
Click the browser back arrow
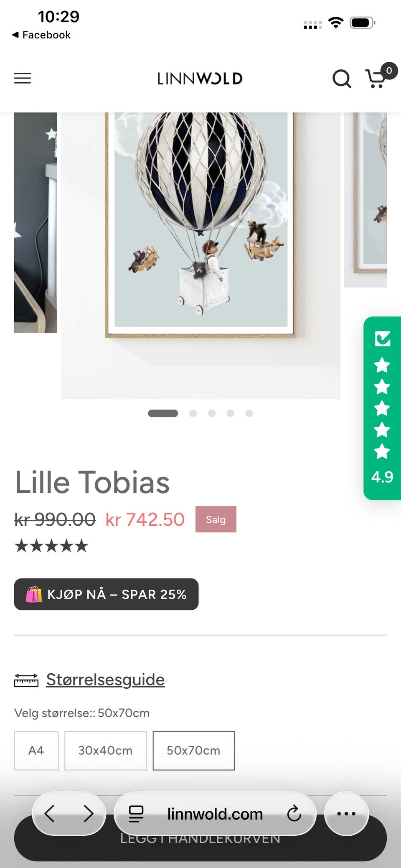(x=50, y=814)
